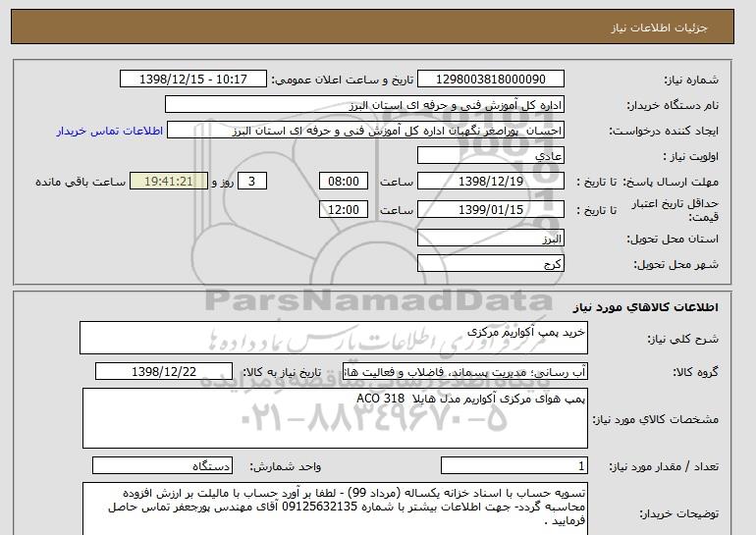
Task: Select the توضیحات خریدار text area
Action: pyautogui.click(x=335, y=508)
